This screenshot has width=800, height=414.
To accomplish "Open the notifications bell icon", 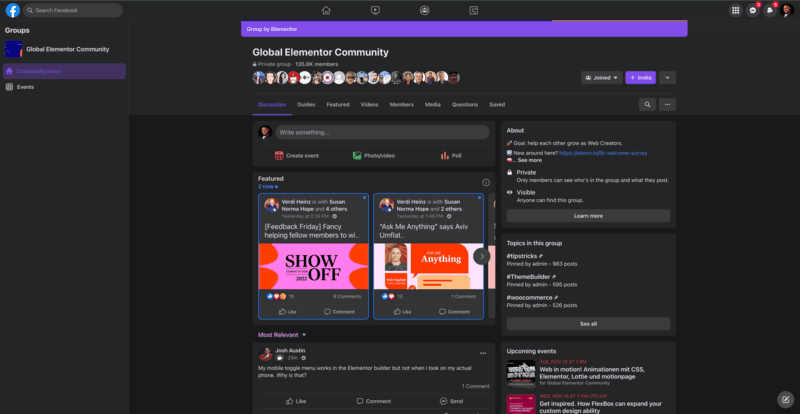I will 770,10.
